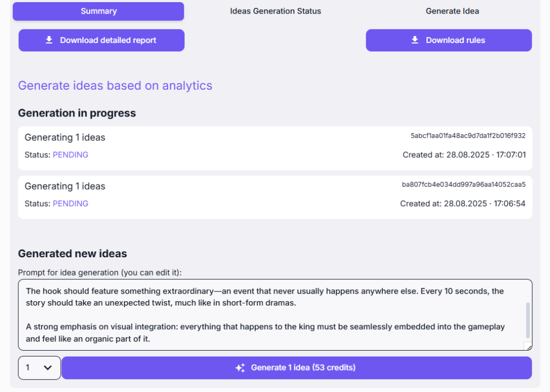Select generation ID starting with ba807fcb
The height and width of the screenshot is (392, 550).
(x=464, y=185)
